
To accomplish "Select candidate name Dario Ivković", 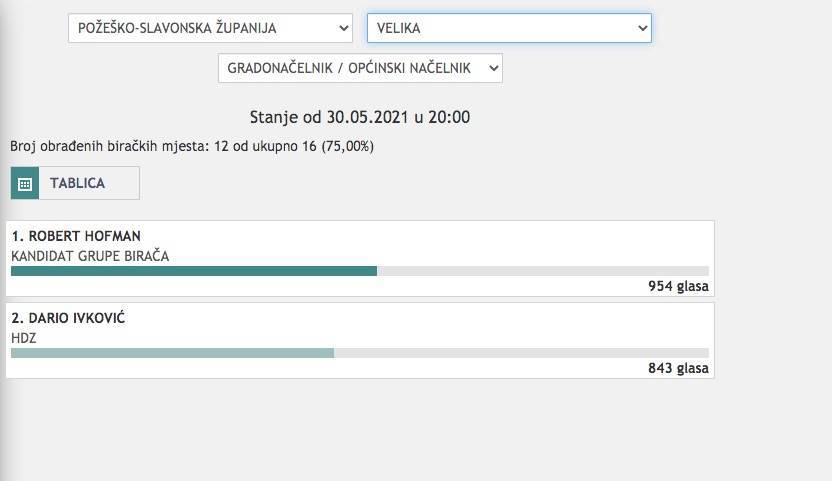I will click(x=68, y=318).
